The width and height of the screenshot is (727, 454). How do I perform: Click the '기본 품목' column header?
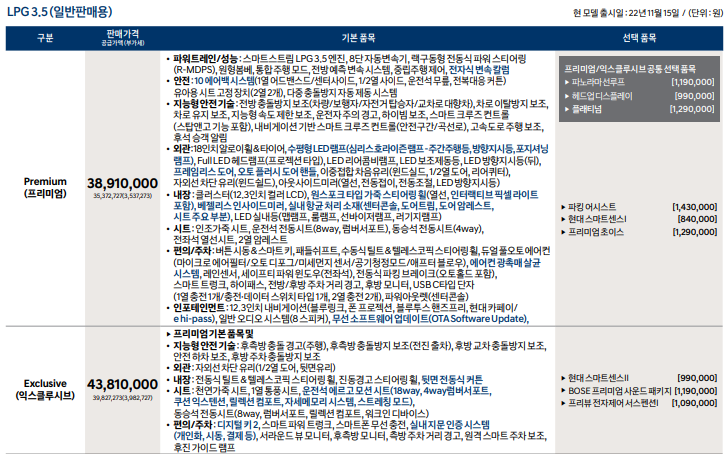358,38
